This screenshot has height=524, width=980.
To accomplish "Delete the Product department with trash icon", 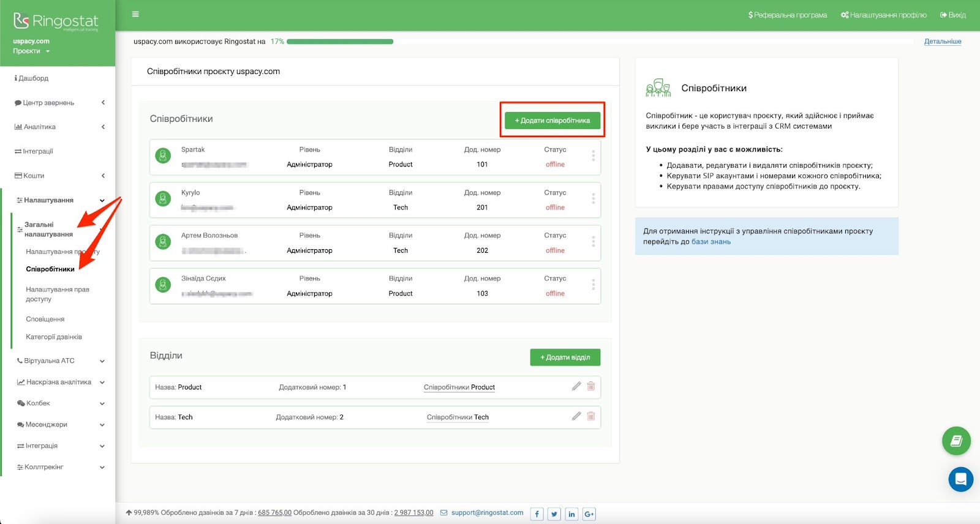I will click(591, 386).
